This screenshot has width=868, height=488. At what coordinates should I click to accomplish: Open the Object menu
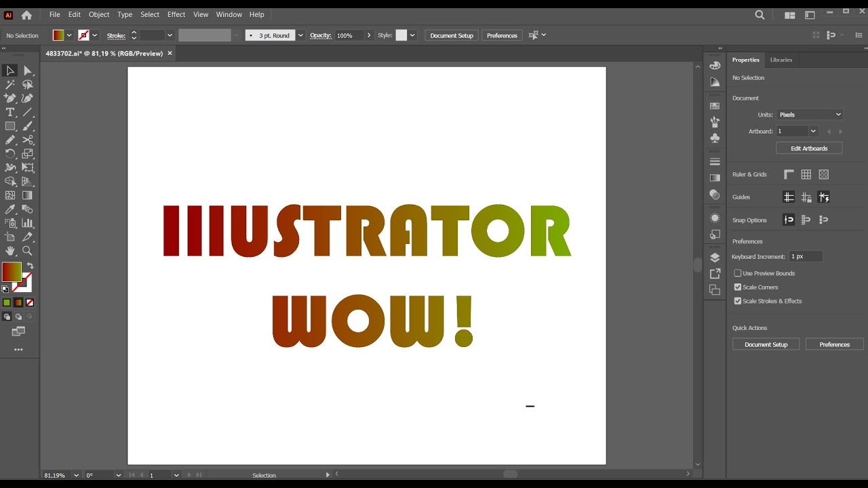click(x=99, y=14)
